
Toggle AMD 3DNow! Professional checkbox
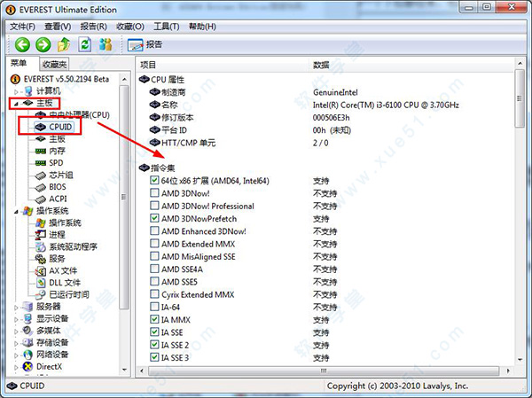click(154, 206)
